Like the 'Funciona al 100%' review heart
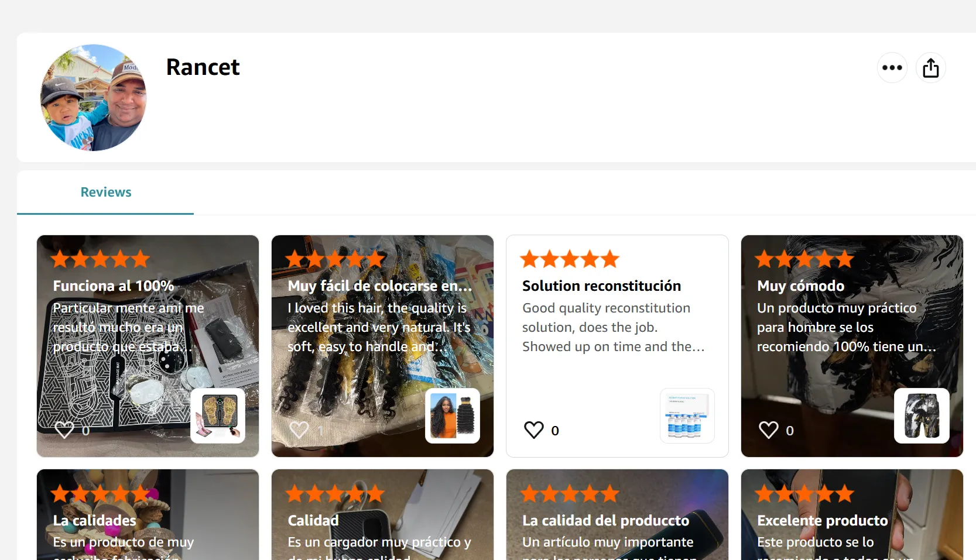The width and height of the screenshot is (976, 560). pos(64,430)
